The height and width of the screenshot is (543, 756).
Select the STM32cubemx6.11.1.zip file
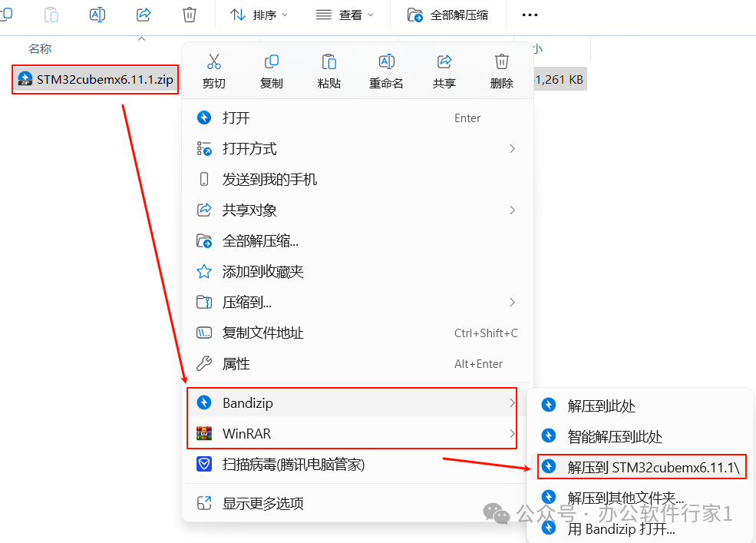pyautogui.click(x=95, y=80)
